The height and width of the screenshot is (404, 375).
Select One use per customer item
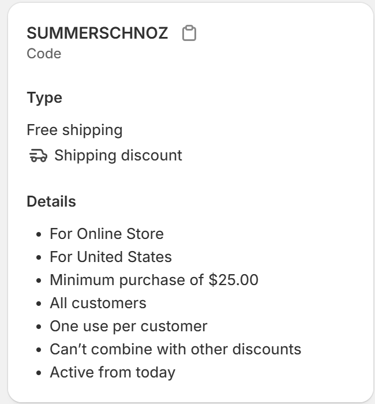(128, 326)
